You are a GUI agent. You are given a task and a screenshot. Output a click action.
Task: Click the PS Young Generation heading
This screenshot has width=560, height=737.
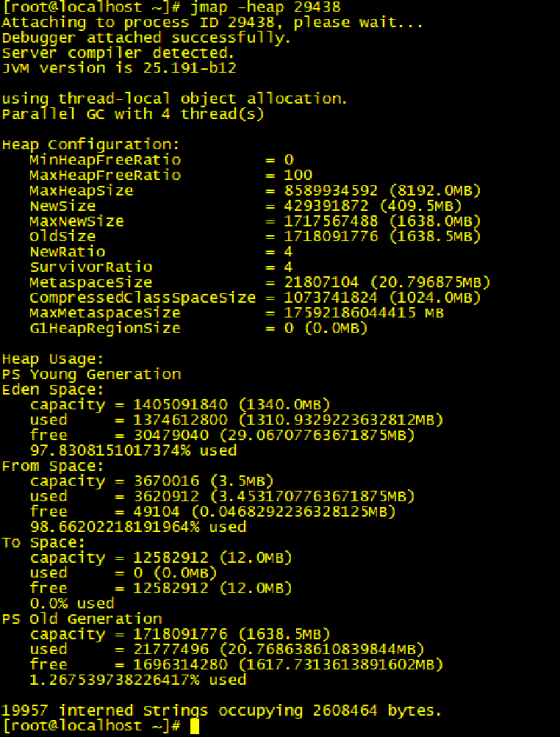tap(90, 375)
